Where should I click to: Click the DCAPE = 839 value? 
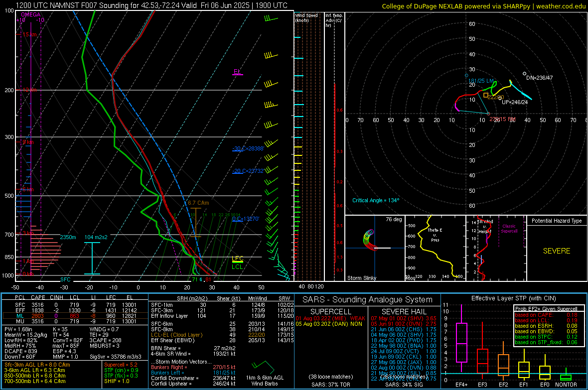20,351
